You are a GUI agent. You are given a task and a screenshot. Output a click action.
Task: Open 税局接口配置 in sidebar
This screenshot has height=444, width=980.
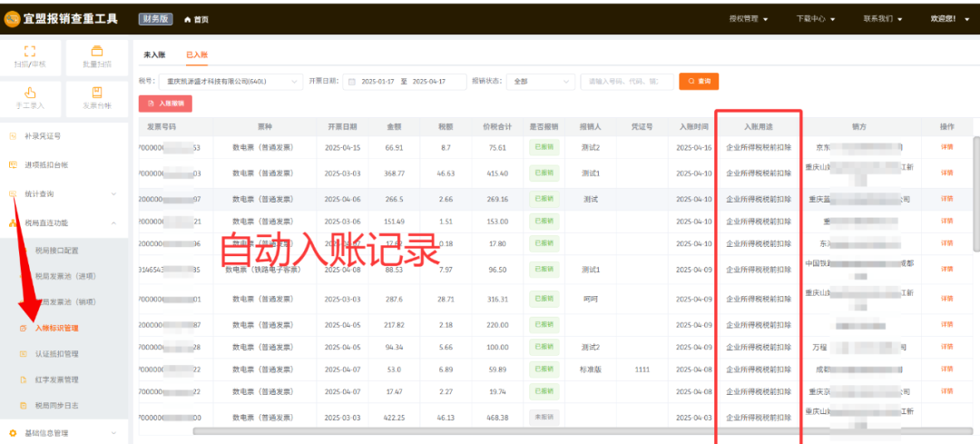57,250
